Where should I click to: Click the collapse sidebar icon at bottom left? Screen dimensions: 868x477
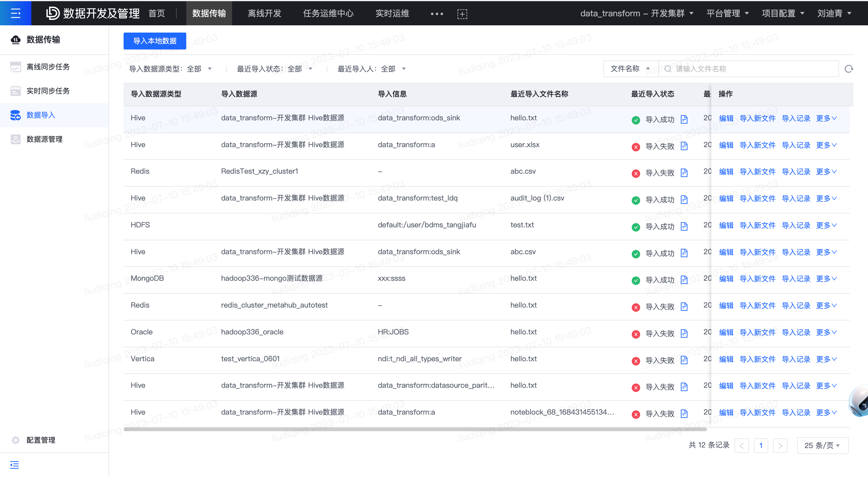coord(14,465)
